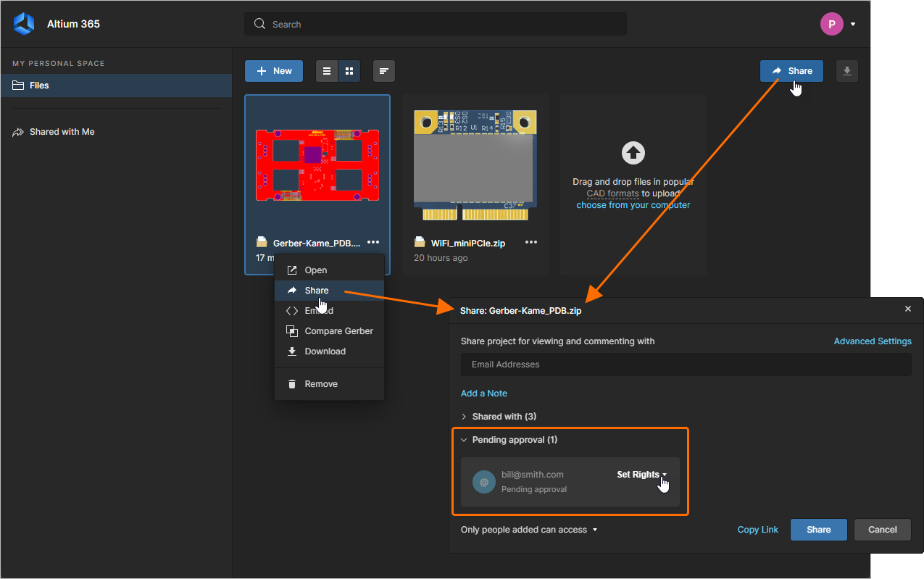Open the sort options icon

click(383, 70)
